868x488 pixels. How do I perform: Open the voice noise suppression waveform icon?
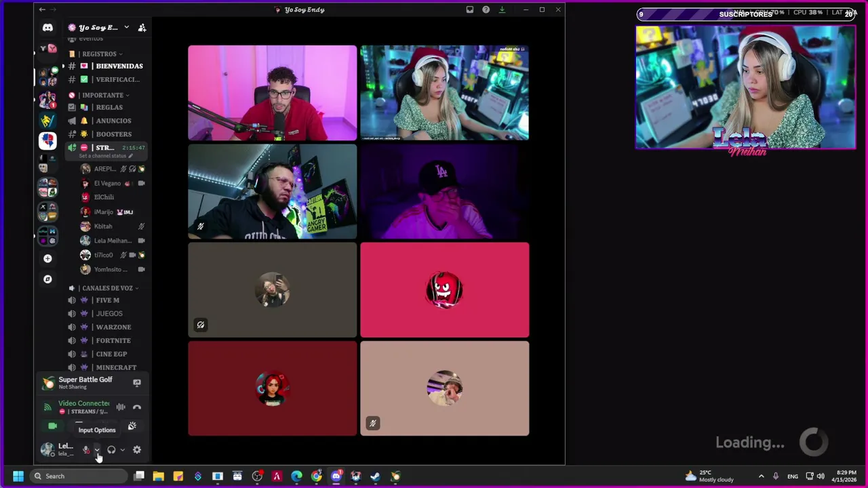tap(121, 407)
